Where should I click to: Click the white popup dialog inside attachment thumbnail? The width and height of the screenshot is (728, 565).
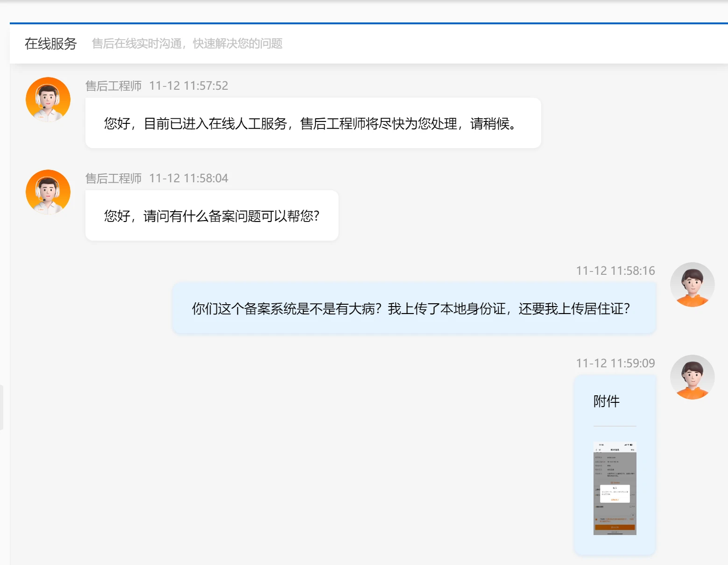point(615,493)
